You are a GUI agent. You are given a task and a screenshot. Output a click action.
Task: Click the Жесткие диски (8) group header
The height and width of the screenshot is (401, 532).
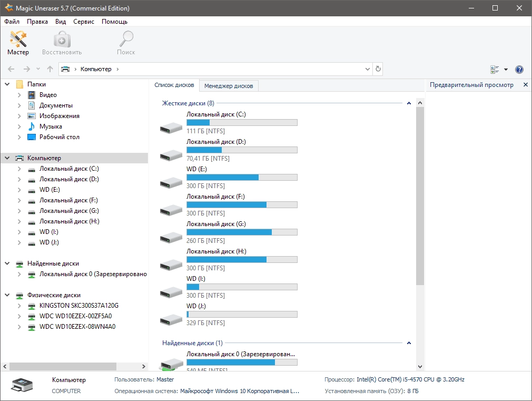[188, 103]
